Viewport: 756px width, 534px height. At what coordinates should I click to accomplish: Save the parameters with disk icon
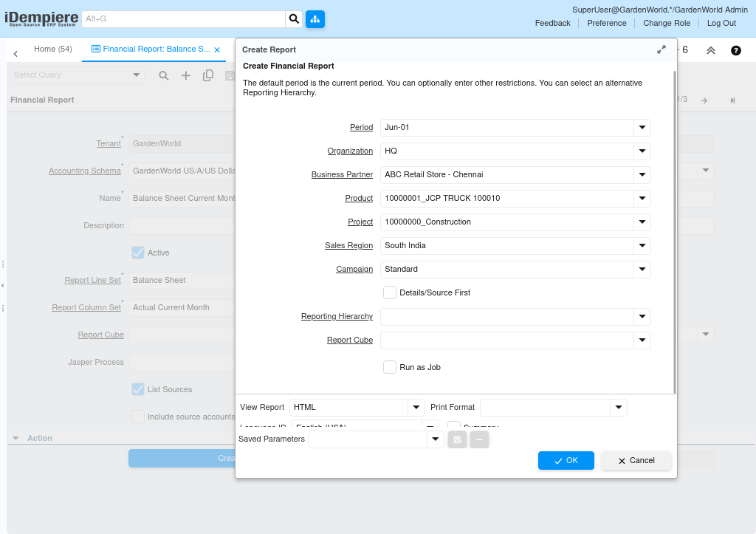point(457,439)
